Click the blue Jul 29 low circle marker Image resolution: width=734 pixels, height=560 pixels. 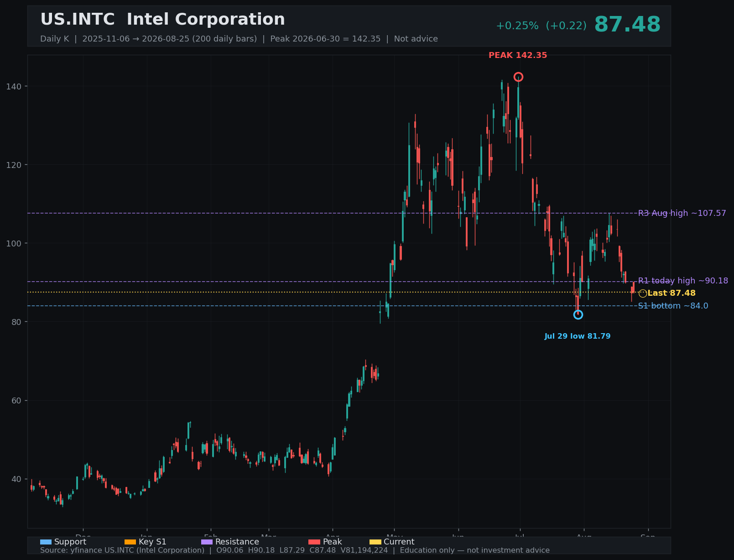pos(578,314)
